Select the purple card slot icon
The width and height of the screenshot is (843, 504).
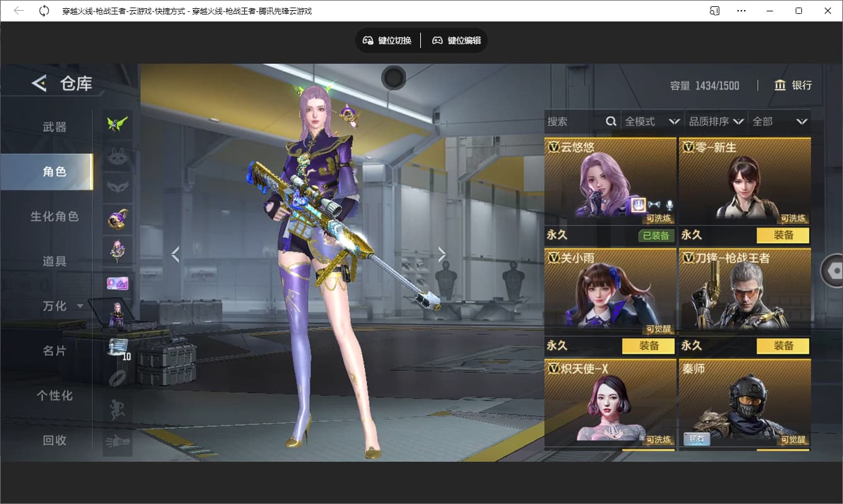coord(117,283)
